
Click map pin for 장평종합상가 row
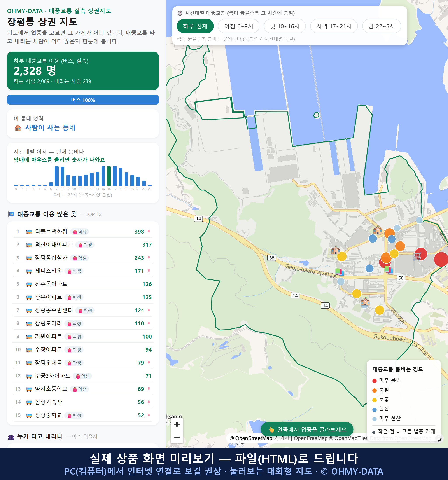(x=149, y=258)
